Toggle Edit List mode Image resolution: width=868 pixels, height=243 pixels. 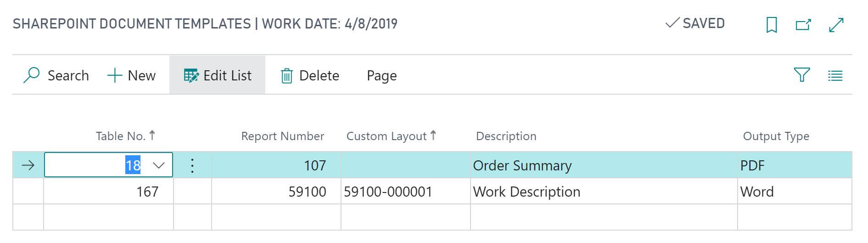point(218,75)
